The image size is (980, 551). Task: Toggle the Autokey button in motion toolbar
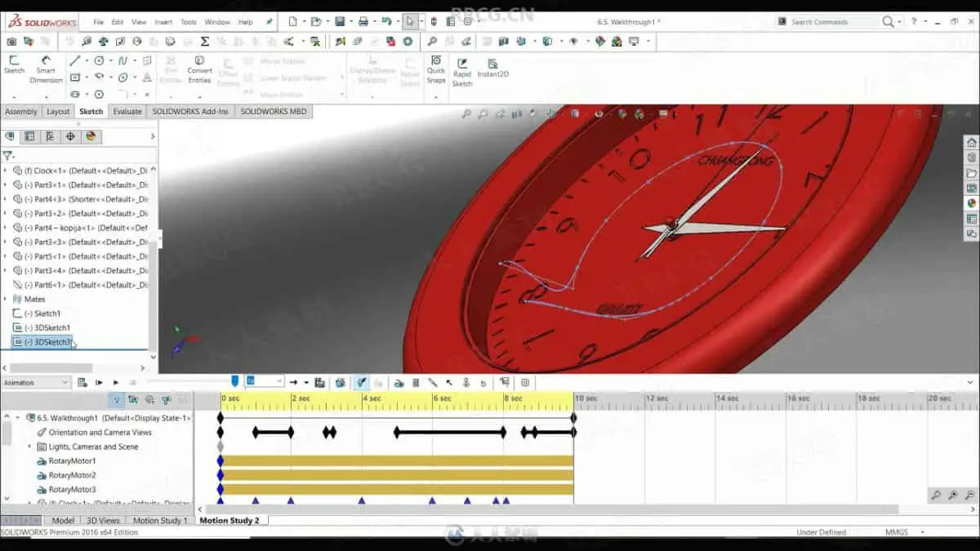pyautogui.click(x=361, y=382)
